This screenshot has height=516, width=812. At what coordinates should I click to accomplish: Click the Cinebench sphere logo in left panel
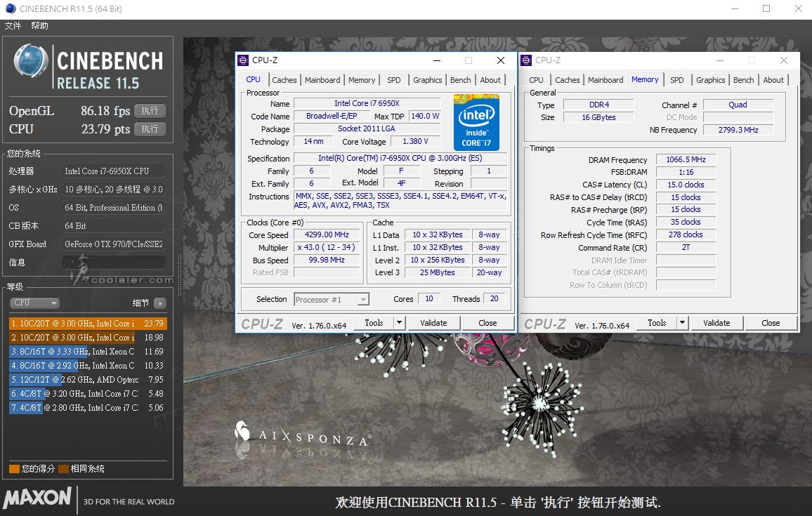coord(30,62)
